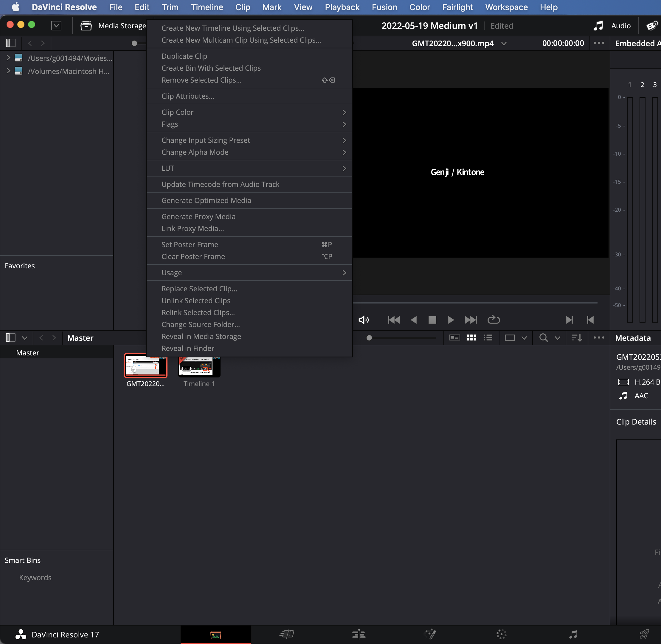
Task: Select Reveal in Finder
Action: pos(249,348)
